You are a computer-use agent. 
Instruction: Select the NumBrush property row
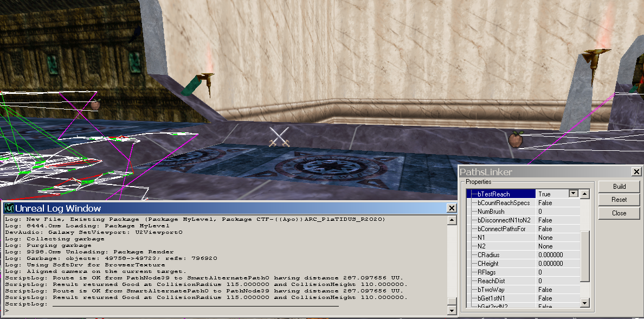523,211
